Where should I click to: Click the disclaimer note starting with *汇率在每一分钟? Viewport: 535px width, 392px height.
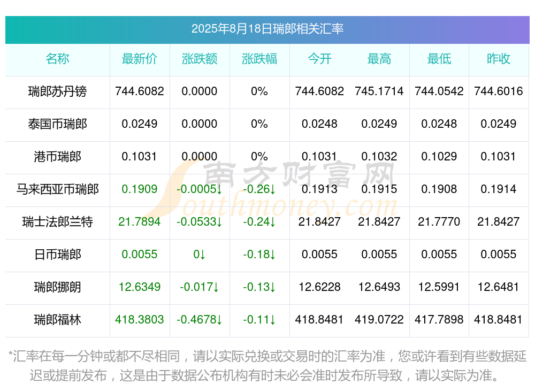(267, 366)
